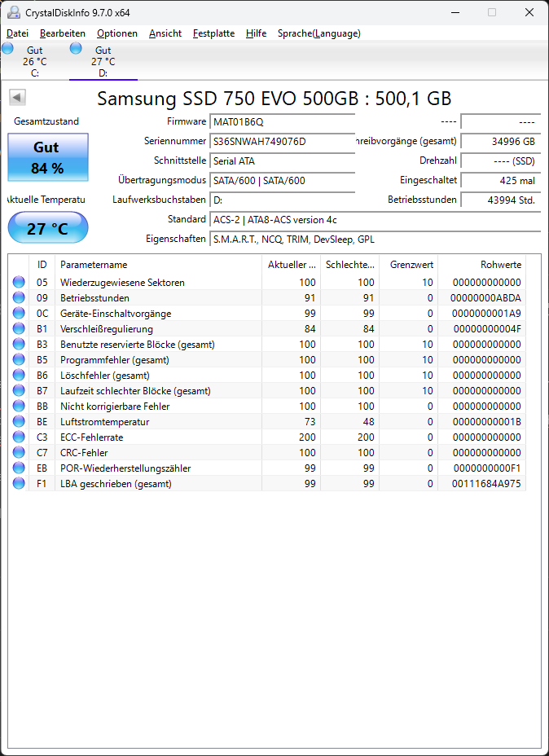Click the Betriebsstunden value 43994 Std.
The width and height of the screenshot is (549, 756).
501,200
